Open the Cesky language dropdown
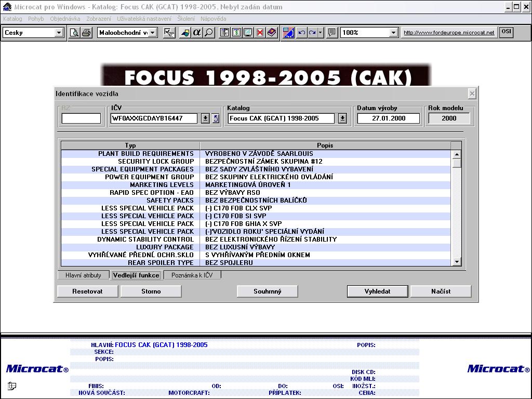 pos(59,33)
